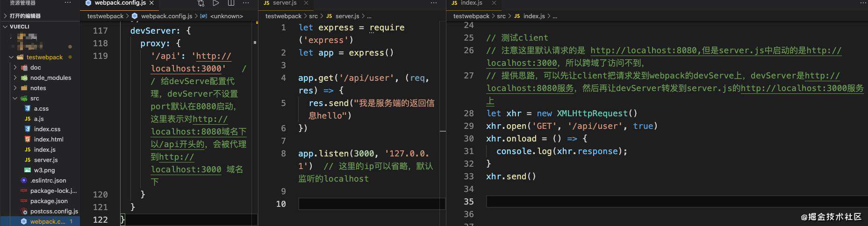
Task: Click empty line 35 in index.js editor
Action: 677,201
